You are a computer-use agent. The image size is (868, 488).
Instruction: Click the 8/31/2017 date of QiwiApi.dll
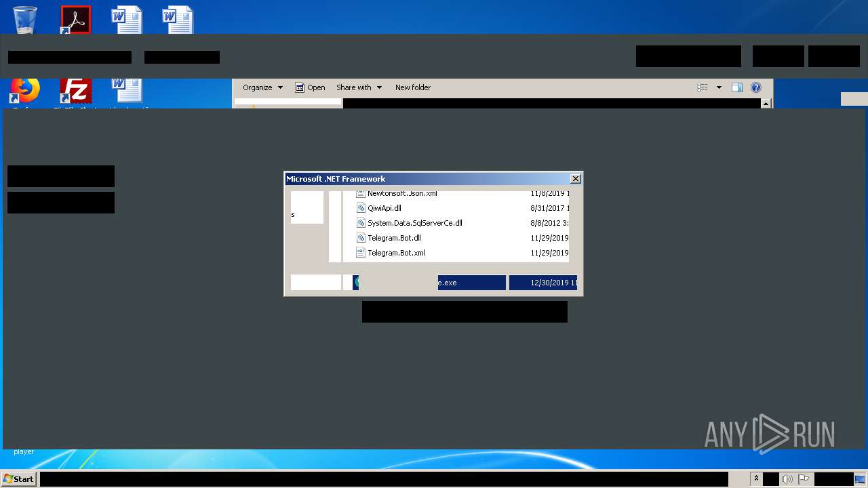point(550,208)
